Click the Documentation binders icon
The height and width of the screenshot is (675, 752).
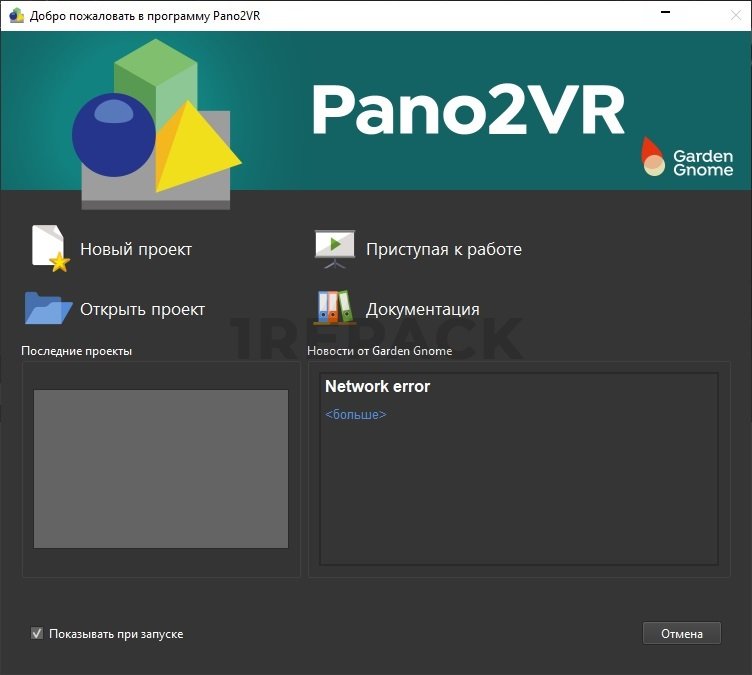point(334,308)
